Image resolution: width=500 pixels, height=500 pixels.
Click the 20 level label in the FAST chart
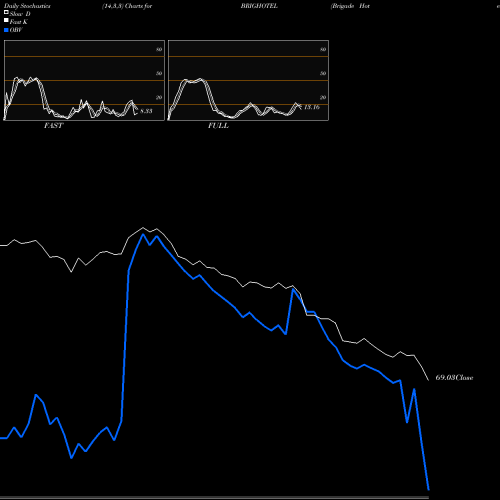pos(159,97)
